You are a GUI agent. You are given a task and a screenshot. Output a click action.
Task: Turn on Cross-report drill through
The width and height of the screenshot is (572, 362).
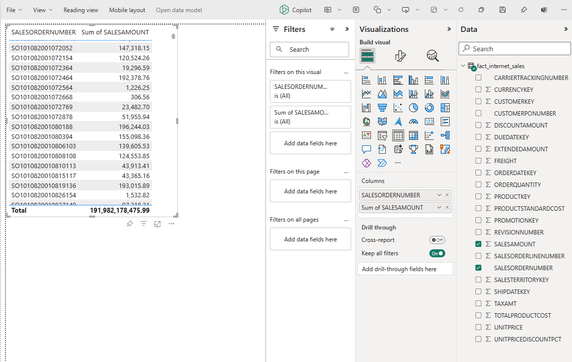pyautogui.click(x=437, y=240)
